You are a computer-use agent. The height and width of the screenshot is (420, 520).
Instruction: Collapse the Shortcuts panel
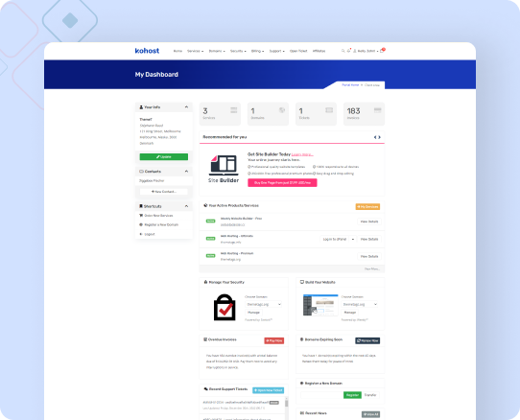[x=186, y=206]
